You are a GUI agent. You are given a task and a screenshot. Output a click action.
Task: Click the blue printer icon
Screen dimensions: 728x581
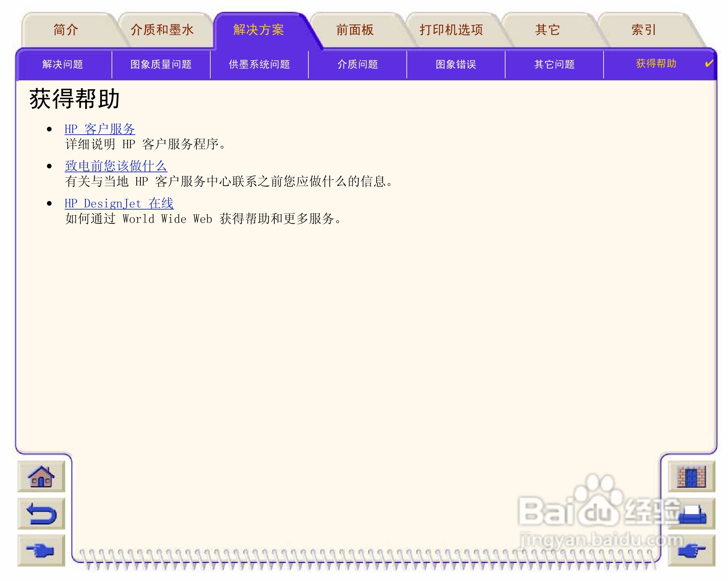(692, 514)
